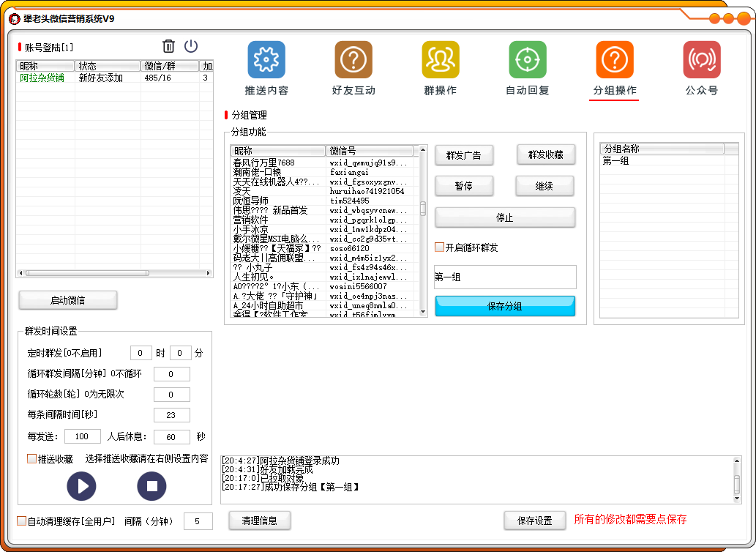
Task: Click WeChat ID soso66120
Action: click(x=350, y=248)
